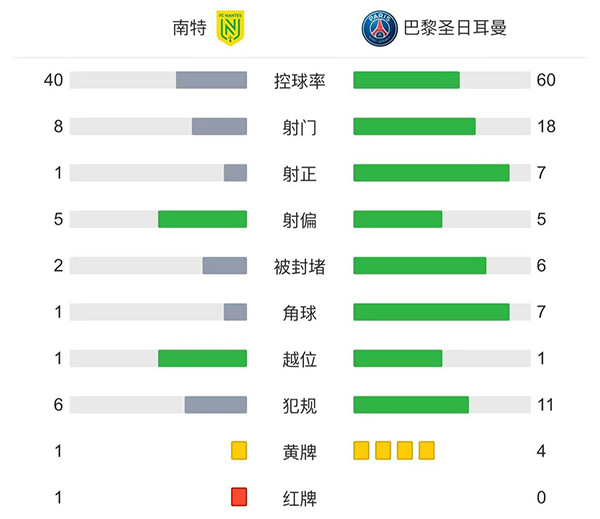Viewport: 600px width, 519px height.
Task: Click the 控球率 possession label
Action: click(300, 81)
